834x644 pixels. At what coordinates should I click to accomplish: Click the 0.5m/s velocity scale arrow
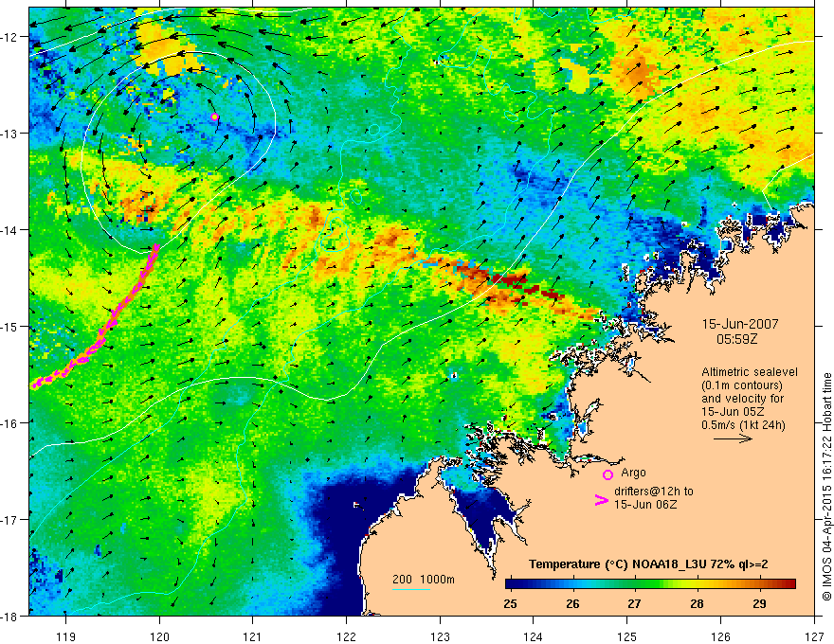tap(733, 438)
